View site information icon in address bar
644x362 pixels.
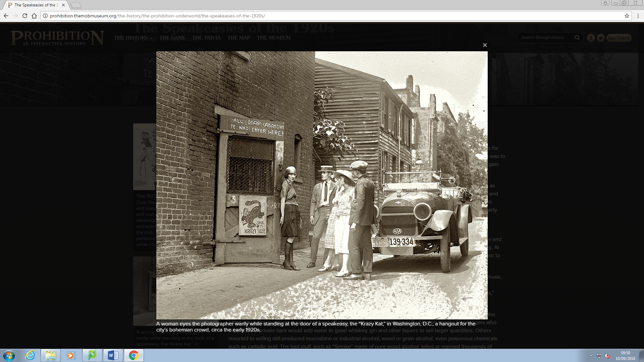(45, 16)
